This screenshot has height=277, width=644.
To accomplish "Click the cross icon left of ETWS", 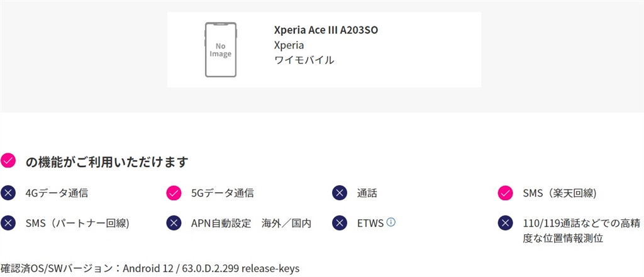I will [340, 223].
